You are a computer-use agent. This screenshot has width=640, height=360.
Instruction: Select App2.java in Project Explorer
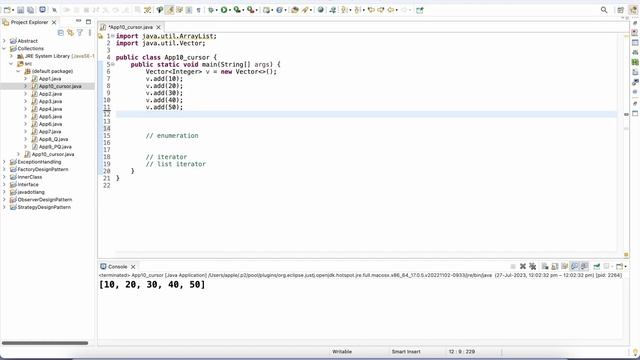[50, 94]
